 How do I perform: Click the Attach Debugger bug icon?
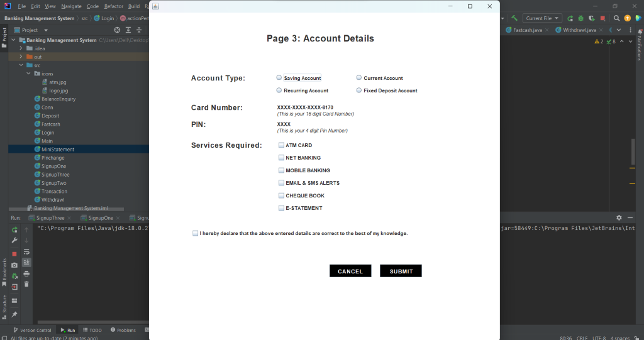[x=14, y=276]
